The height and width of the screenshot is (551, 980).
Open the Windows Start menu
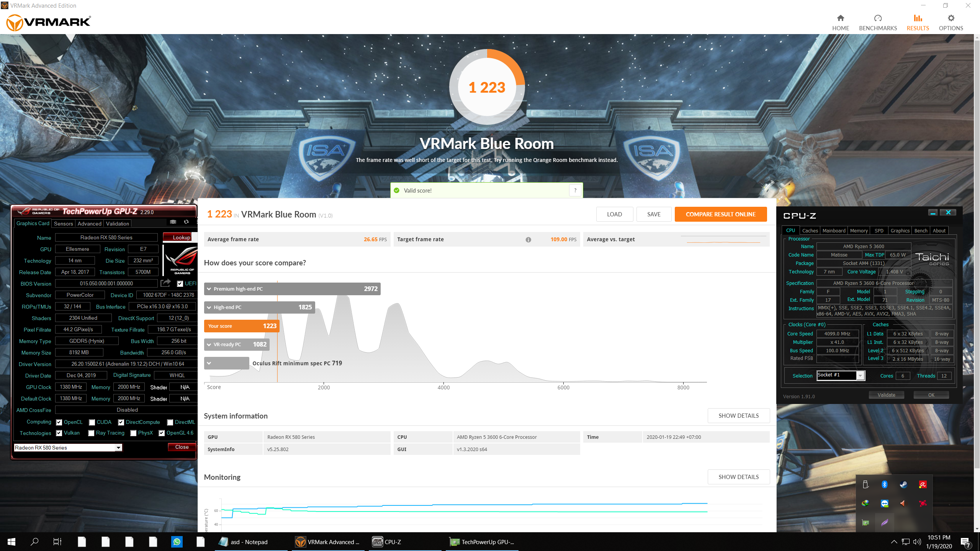coord(11,542)
